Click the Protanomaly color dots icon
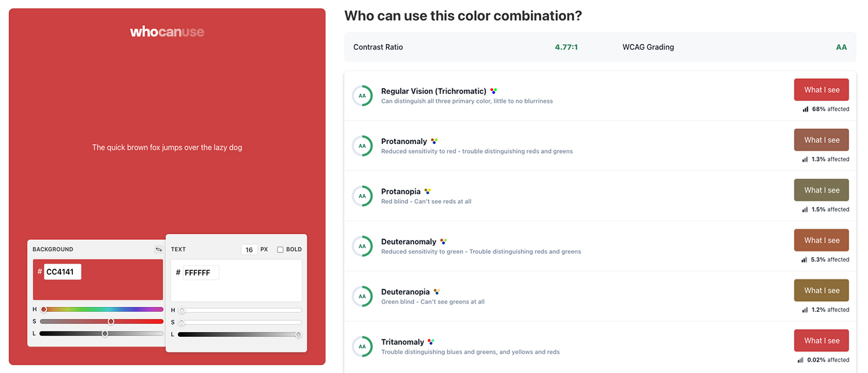Image resolution: width=868 pixels, height=373 pixels. pyautogui.click(x=434, y=141)
